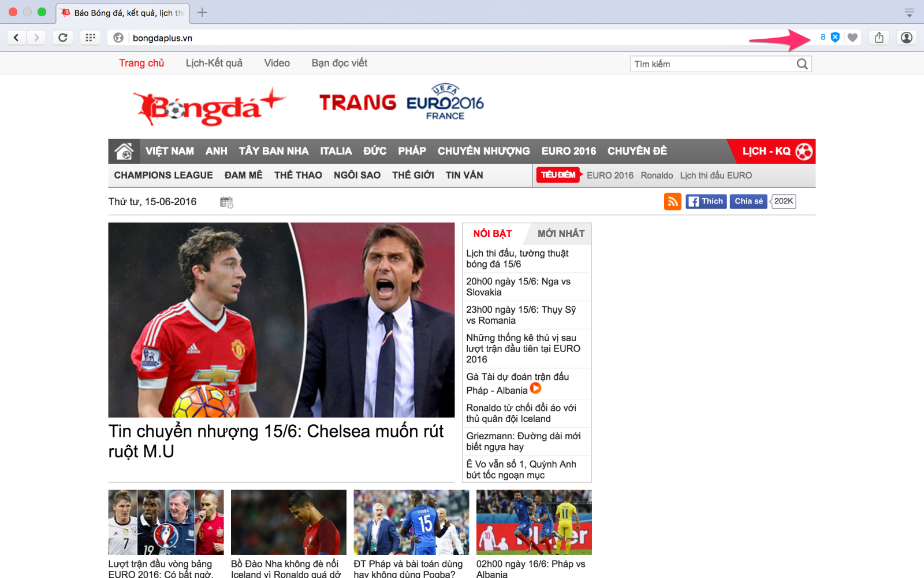This screenshot has height=578, width=924.
Task: Click the Bóngđá+ site logo
Action: [209, 106]
